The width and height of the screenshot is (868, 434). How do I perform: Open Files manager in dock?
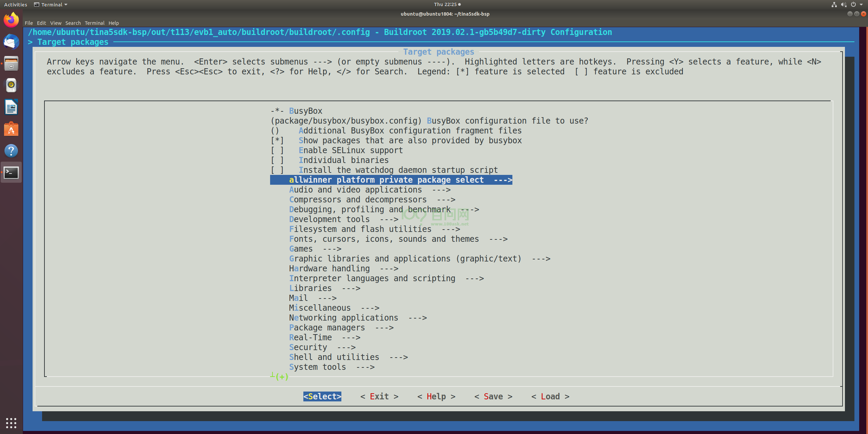(11, 64)
